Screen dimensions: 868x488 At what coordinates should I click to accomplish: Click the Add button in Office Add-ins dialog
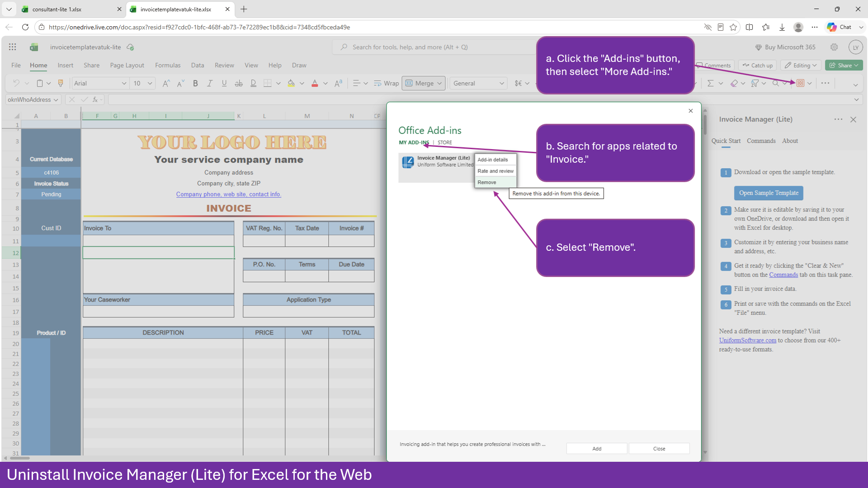point(597,449)
